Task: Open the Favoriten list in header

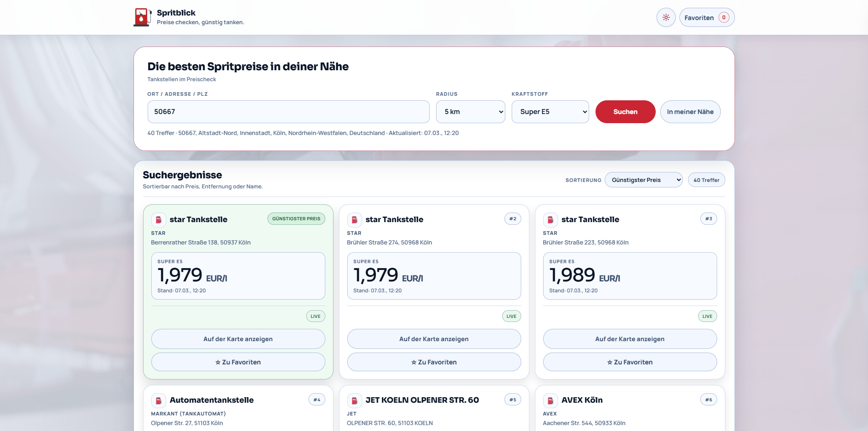Action: [x=706, y=18]
